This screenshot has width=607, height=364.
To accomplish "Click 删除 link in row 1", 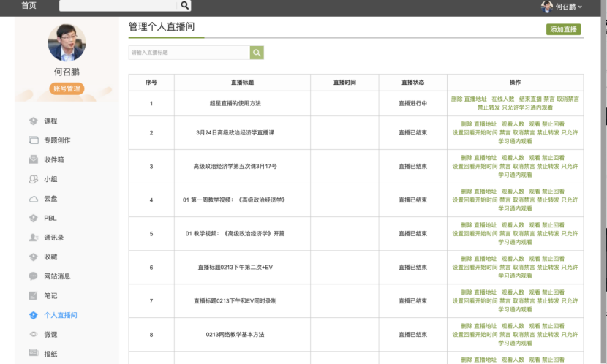I will [456, 99].
